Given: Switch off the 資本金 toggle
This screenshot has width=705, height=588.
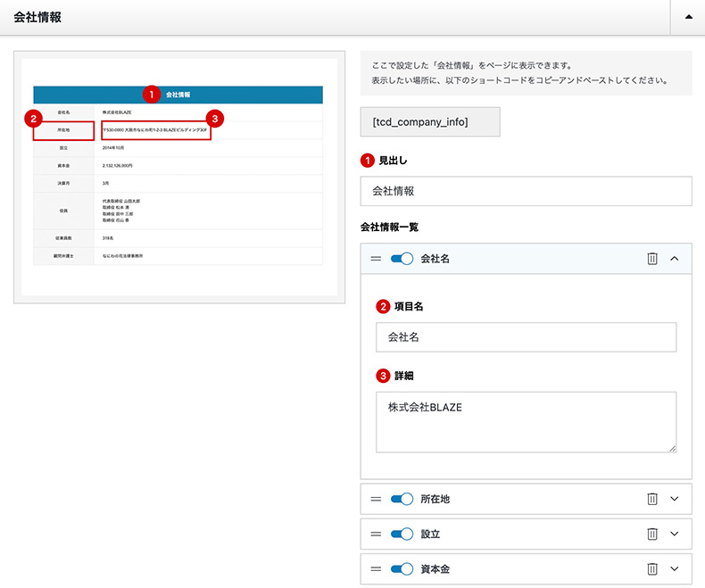Looking at the screenshot, I should tap(402, 568).
